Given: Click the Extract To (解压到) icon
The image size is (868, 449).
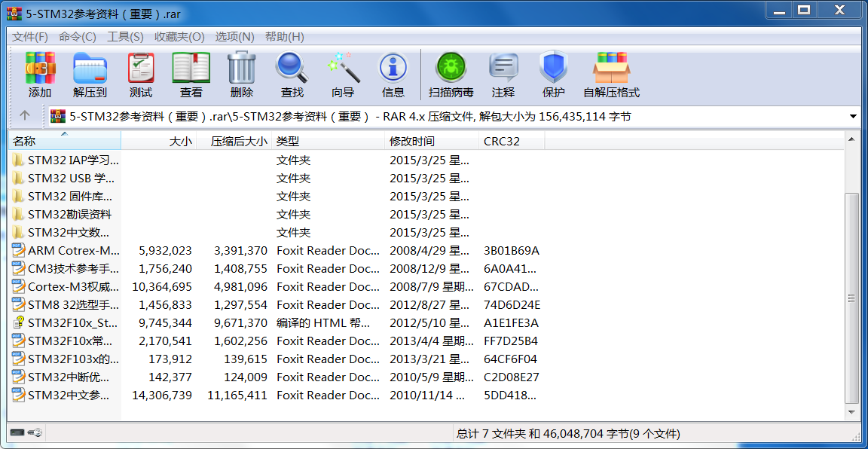Looking at the screenshot, I should point(90,68).
